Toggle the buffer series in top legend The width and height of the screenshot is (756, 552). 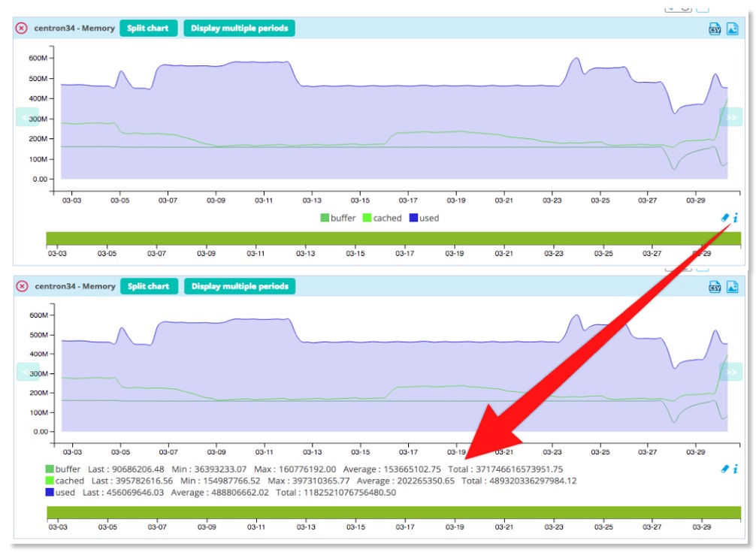(x=337, y=219)
